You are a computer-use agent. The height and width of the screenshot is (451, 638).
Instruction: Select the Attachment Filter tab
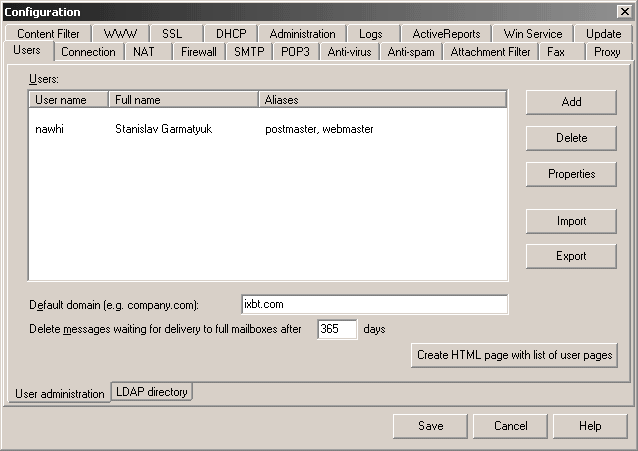490,52
